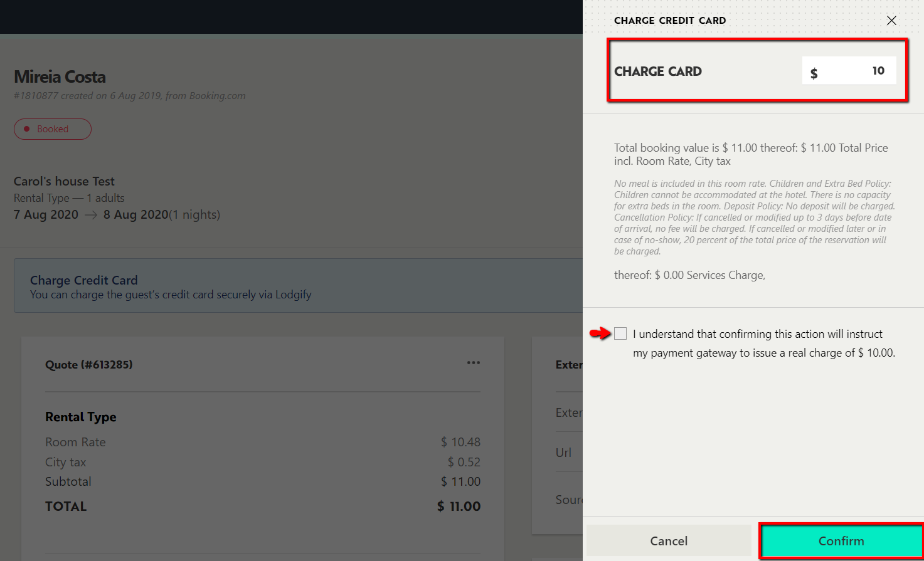Click the arrow between booking dates
Viewport: 924px width, 561px height.
[91, 215]
